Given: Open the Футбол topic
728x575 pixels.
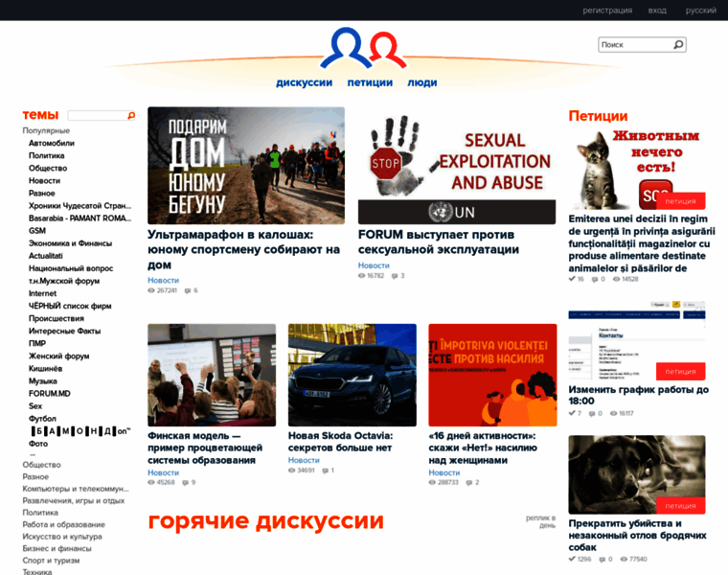Looking at the screenshot, I should point(42,419).
